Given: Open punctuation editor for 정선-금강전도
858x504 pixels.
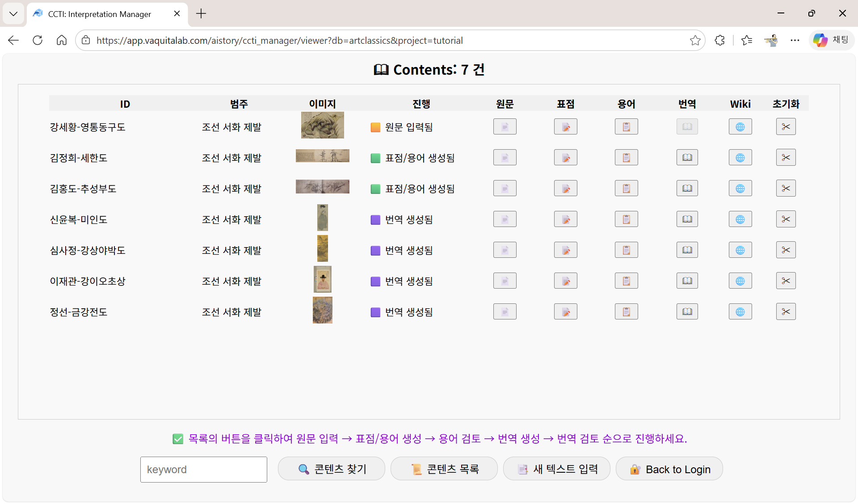Looking at the screenshot, I should pyautogui.click(x=565, y=312).
